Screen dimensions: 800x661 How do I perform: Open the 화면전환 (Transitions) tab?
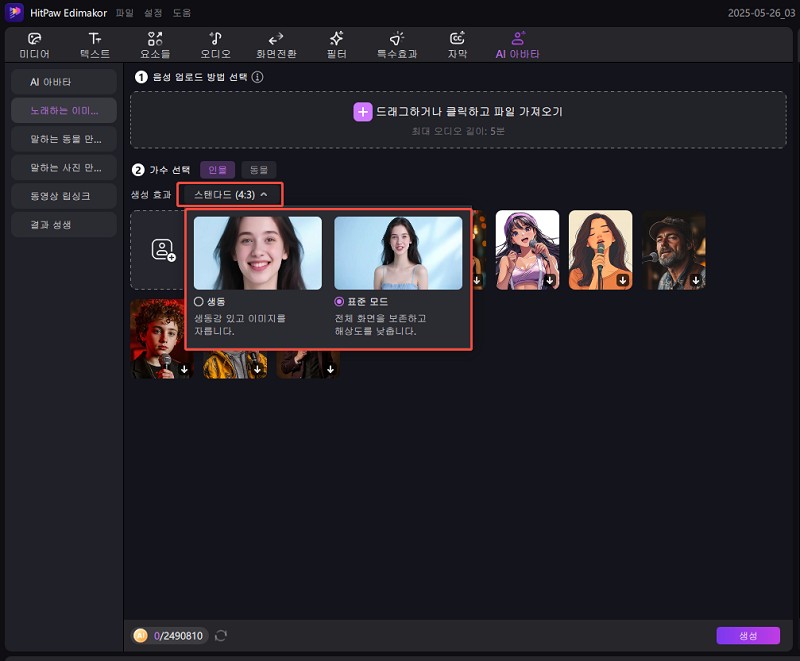point(276,45)
